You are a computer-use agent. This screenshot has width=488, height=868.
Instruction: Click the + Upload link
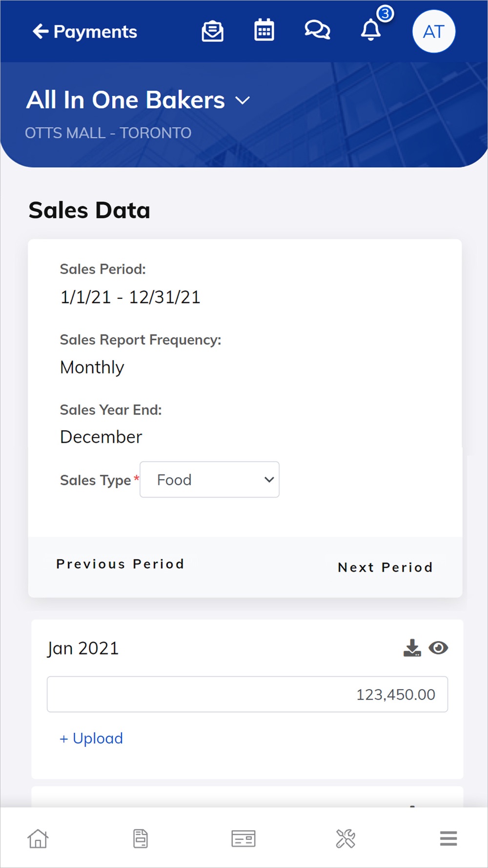pos(91,738)
